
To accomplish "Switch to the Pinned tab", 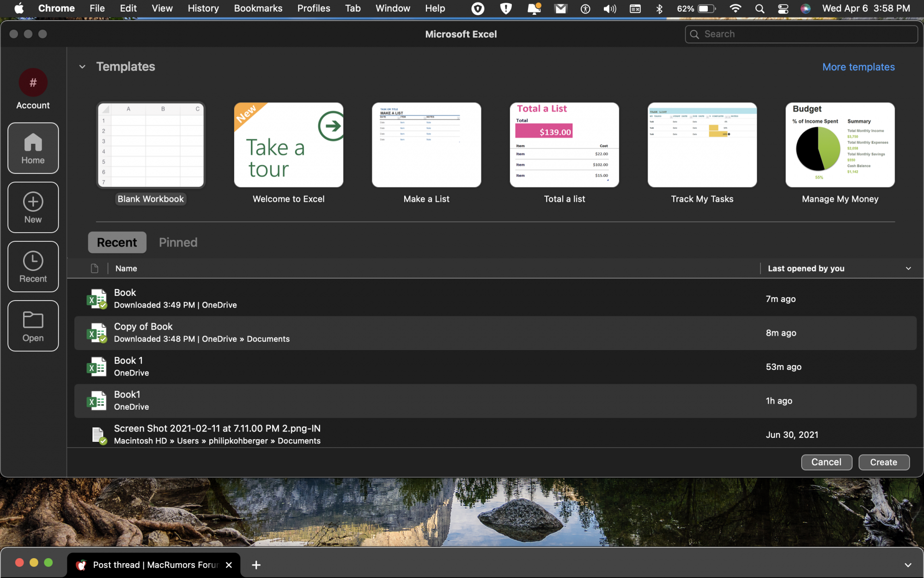I will (x=178, y=242).
